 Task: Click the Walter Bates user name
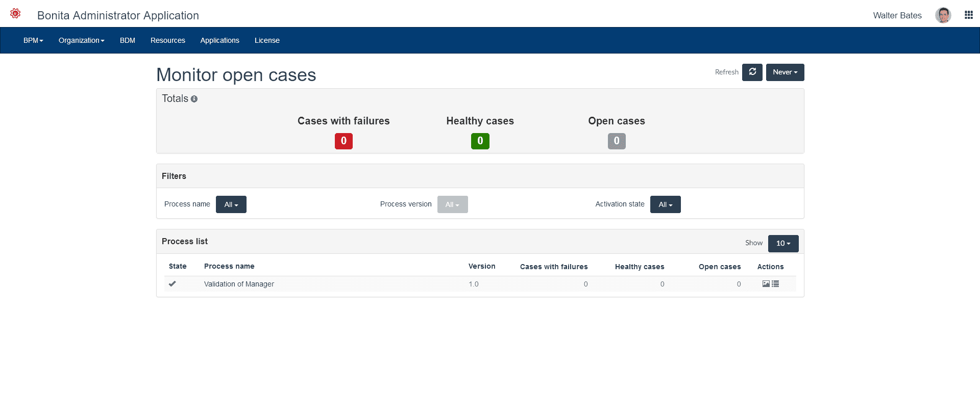[x=897, y=15]
